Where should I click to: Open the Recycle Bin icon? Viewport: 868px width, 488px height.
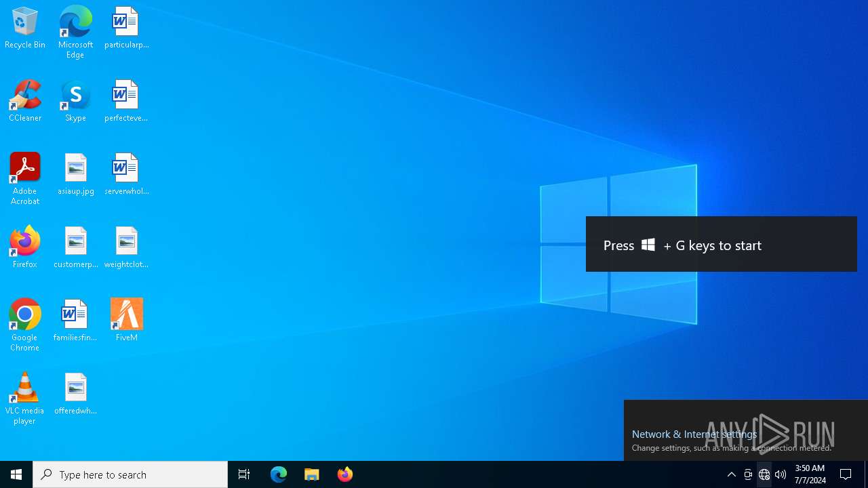click(25, 28)
